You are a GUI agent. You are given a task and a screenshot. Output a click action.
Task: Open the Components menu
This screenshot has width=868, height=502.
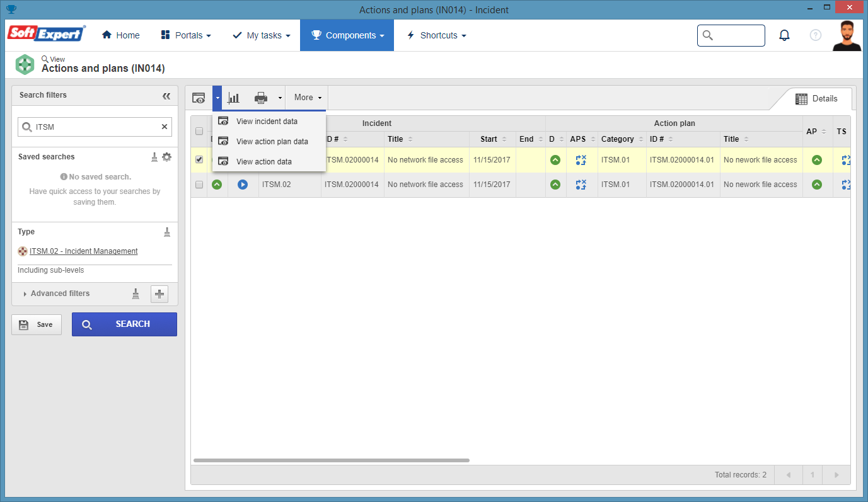click(347, 35)
